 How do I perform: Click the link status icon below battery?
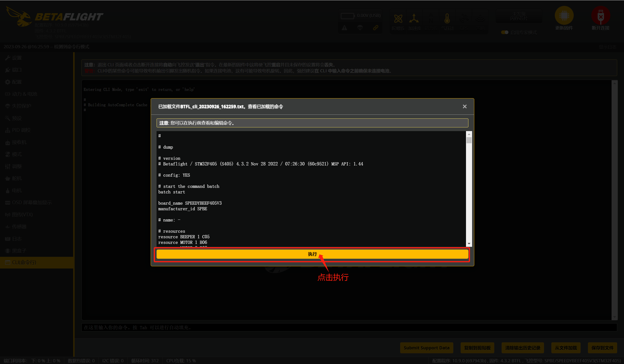pyautogui.click(x=375, y=28)
